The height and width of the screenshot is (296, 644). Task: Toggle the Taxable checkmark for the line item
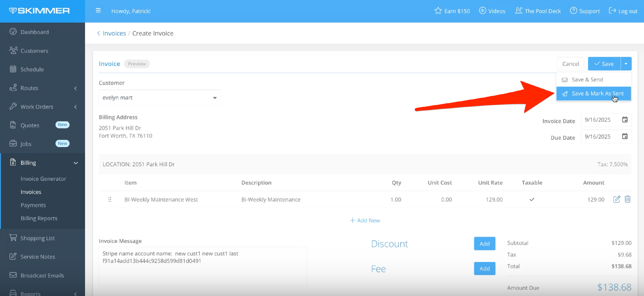point(532,199)
